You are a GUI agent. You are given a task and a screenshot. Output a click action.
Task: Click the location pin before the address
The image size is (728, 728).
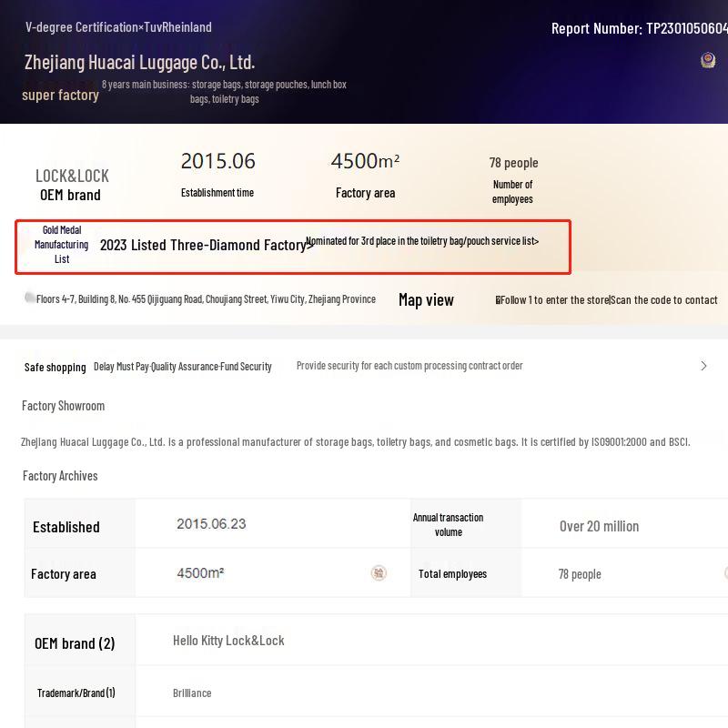[x=30, y=298]
